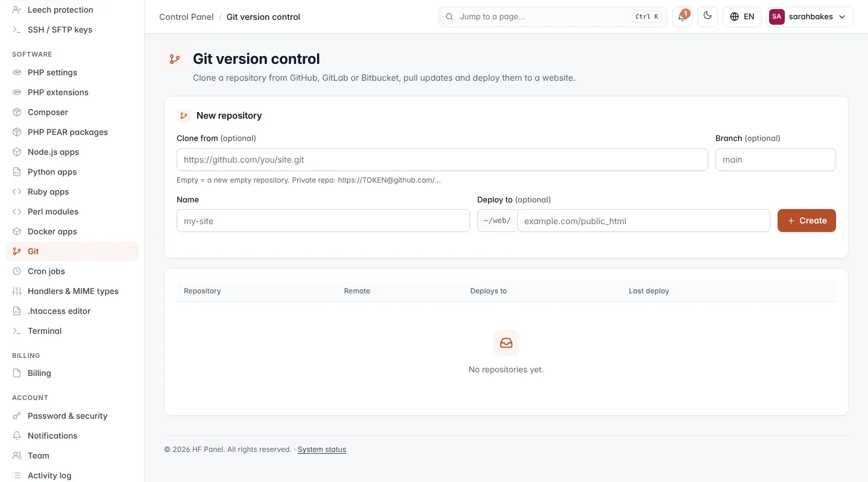
Task: Click the Deploy to path field
Action: [x=643, y=221]
